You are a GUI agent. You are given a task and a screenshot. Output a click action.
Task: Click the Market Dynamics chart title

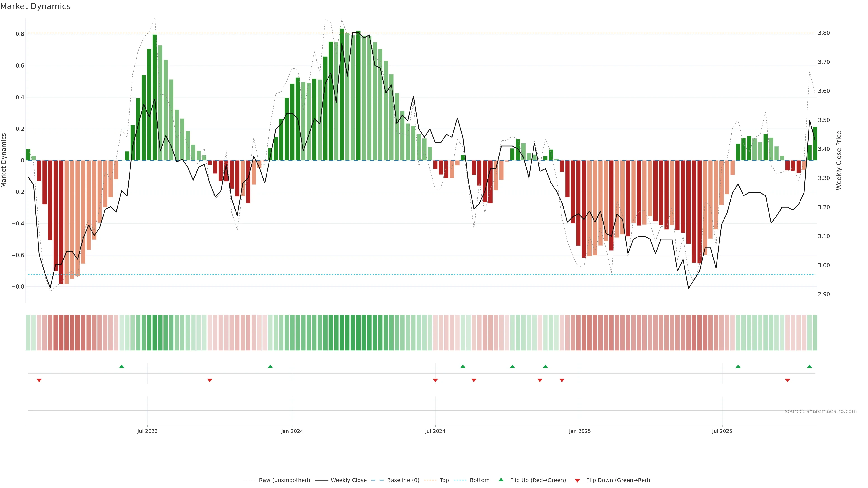35,6
